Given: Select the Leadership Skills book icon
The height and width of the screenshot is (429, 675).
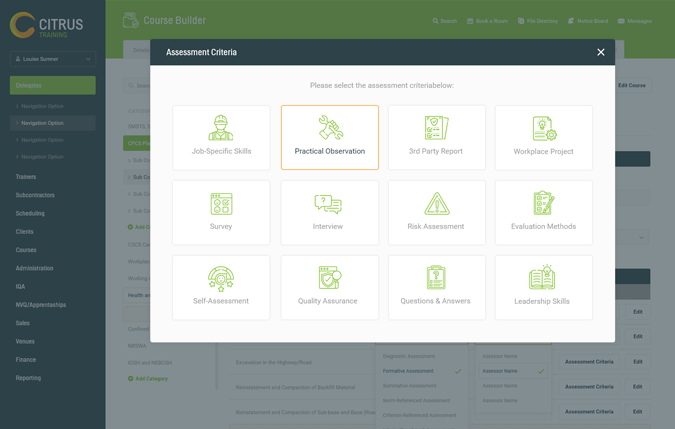Looking at the screenshot, I should coord(542,277).
